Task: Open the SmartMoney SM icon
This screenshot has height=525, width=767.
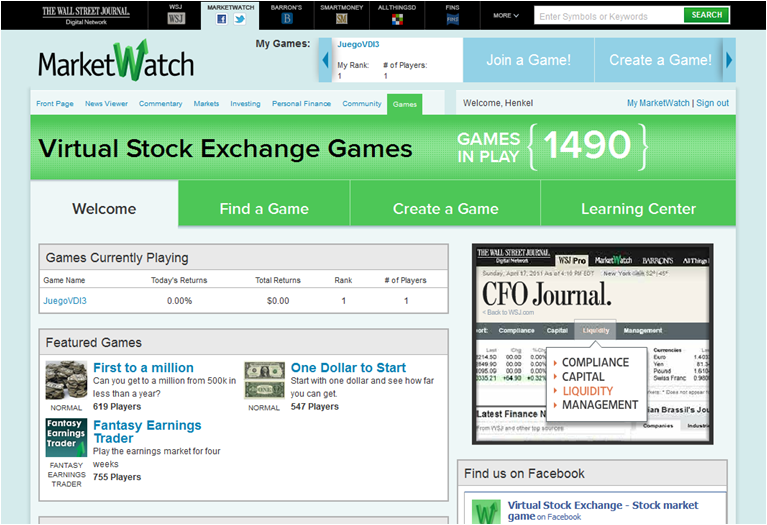Action: tap(341, 19)
